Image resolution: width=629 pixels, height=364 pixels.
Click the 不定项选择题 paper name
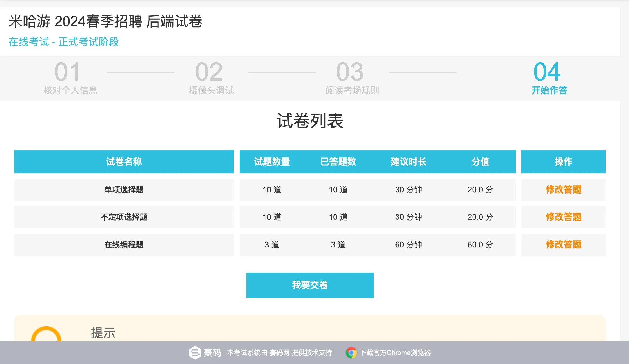pyautogui.click(x=124, y=217)
